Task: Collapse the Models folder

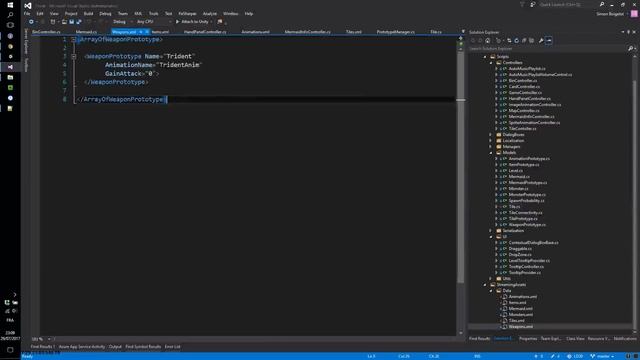Action: click(x=491, y=153)
